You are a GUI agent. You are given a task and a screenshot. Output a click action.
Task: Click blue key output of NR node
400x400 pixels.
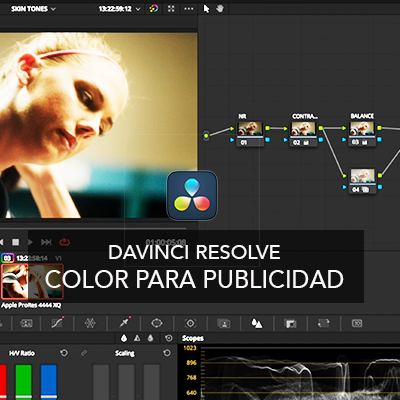tap(268, 140)
